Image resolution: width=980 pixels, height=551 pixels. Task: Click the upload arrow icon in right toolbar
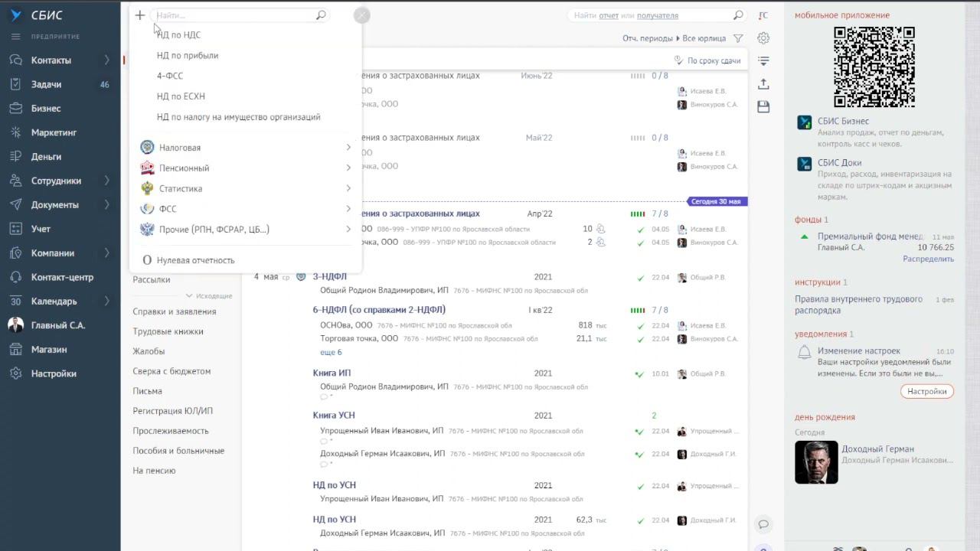pos(763,84)
